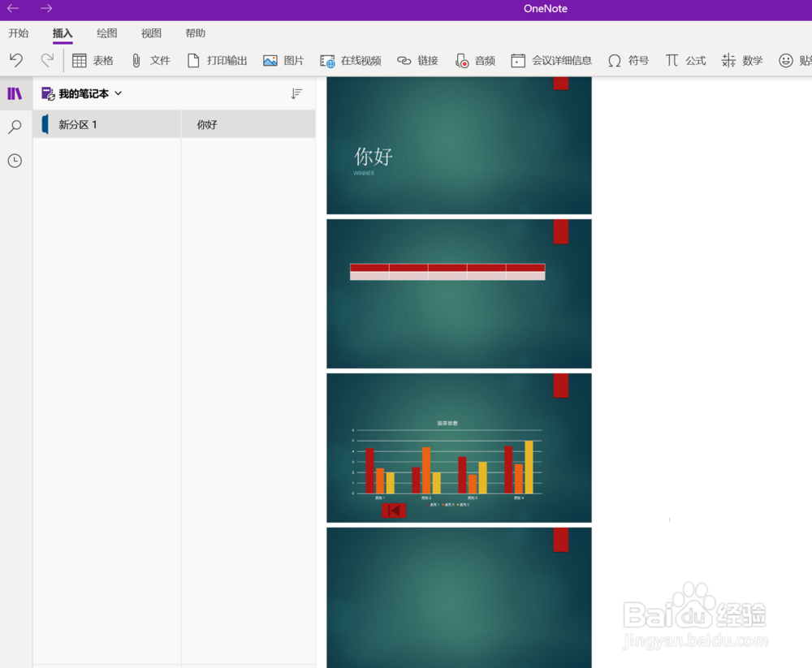Open the symbol picker (符号)
Screen dimensions: 812x668
pyautogui.click(x=628, y=61)
